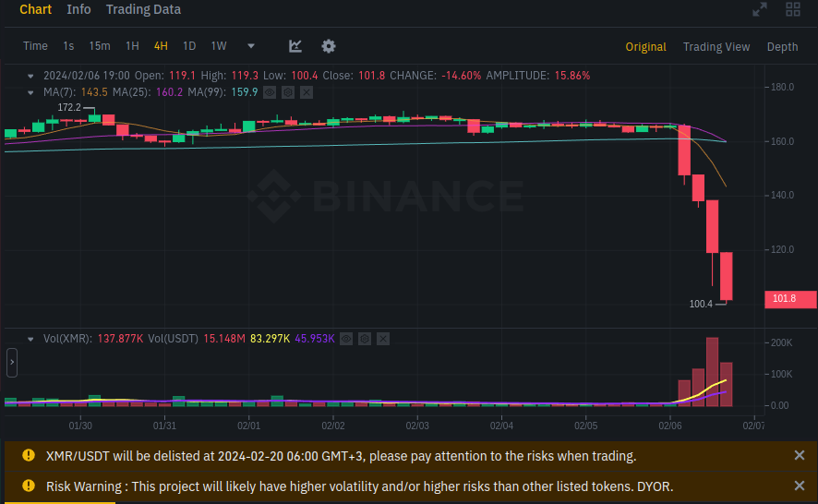The width and height of the screenshot is (818, 504).
Task: Click the tallest volume bar
Action: tap(712, 371)
